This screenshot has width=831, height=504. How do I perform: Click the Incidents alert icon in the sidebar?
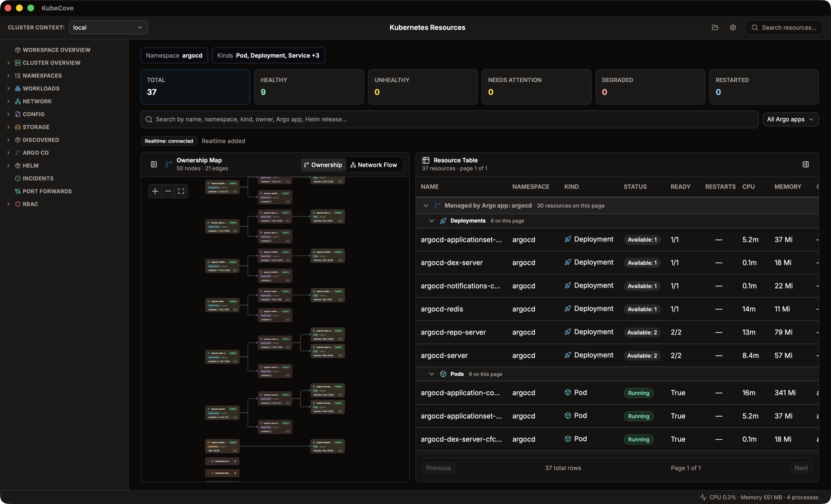(x=18, y=178)
